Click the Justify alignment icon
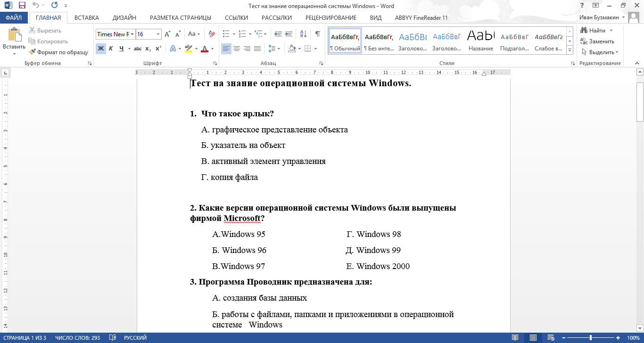644x343 pixels. [257, 49]
